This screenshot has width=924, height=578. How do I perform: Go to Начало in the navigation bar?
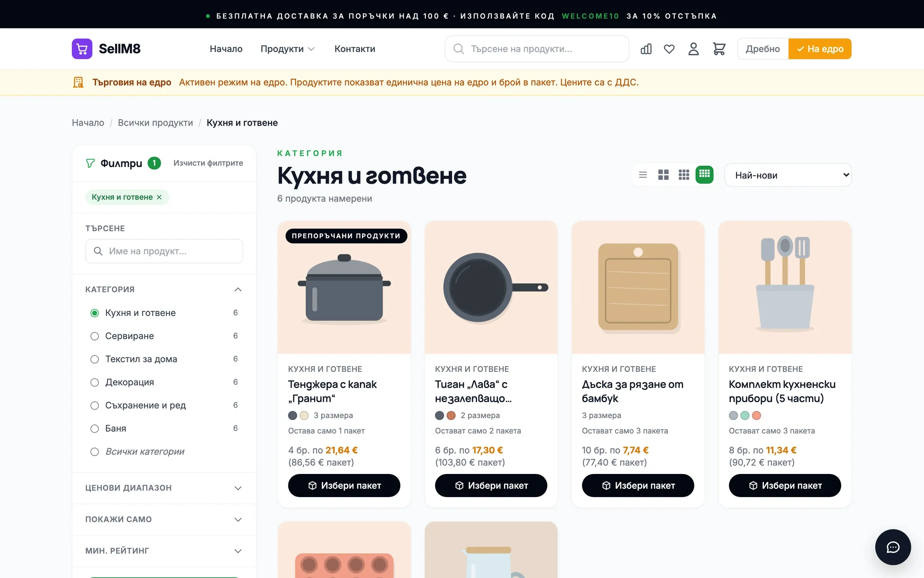click(x=226, y=49)
